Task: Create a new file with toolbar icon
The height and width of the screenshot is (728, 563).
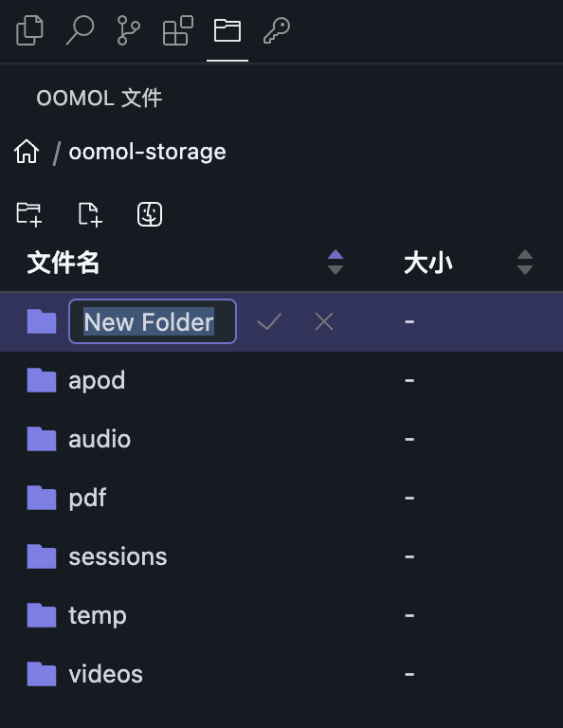Action: click(90, 214)
